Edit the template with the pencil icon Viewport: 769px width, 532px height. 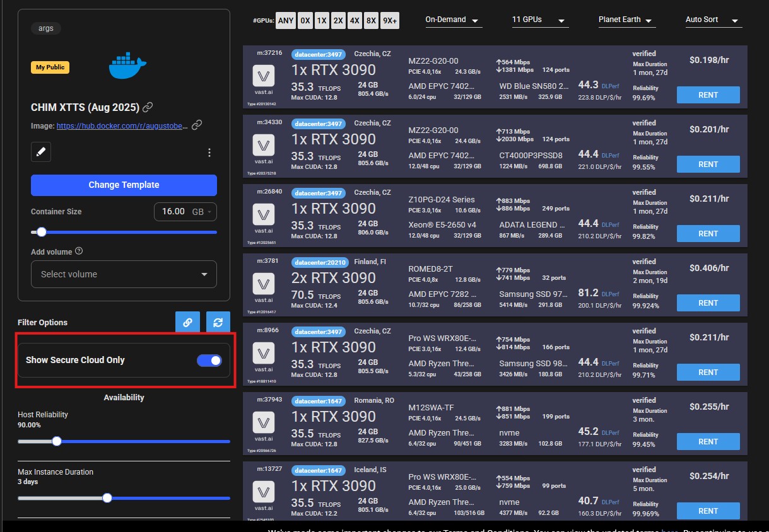click(x=41, y=152)
